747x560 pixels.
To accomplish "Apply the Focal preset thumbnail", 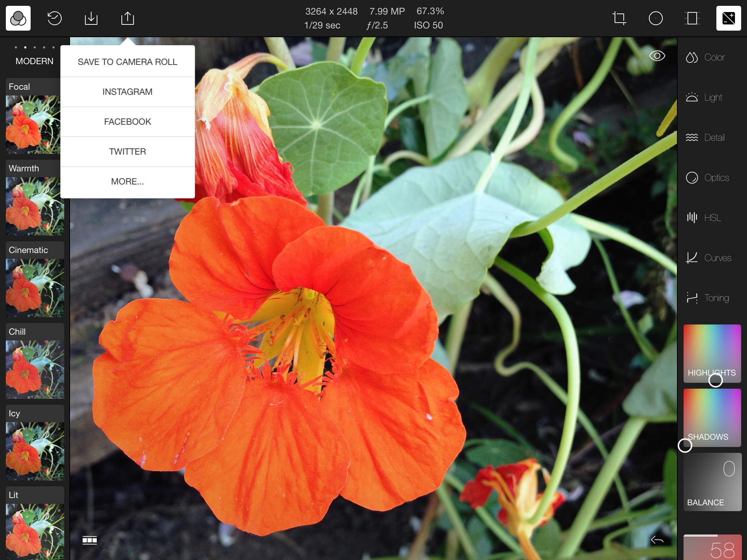I will [33, 125].
